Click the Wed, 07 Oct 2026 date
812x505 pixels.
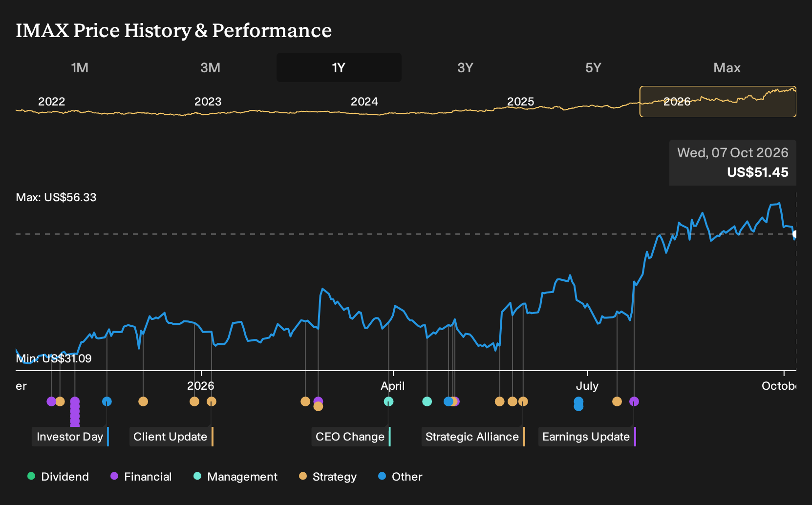(733, 153)
